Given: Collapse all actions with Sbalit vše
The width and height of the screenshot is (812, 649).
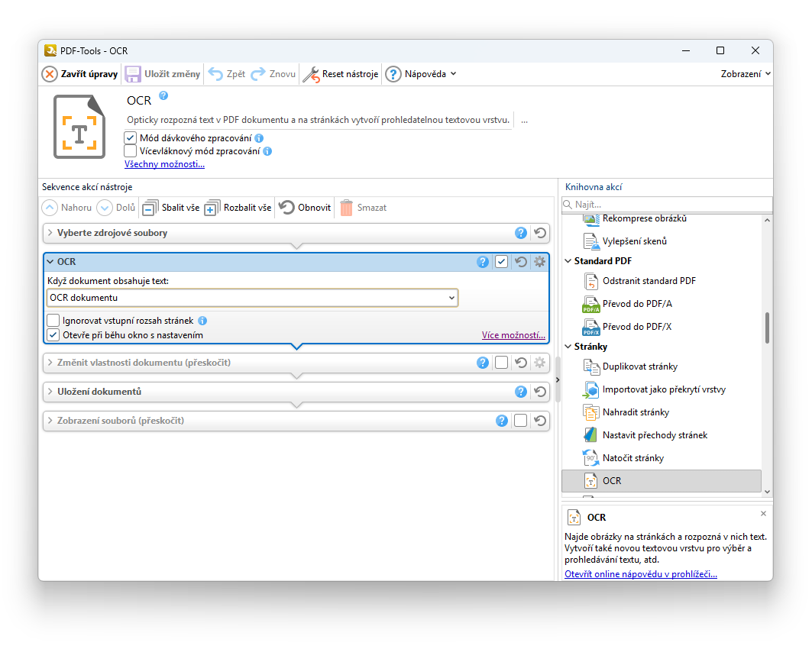Looking at the screenshot, I should 171,208.
